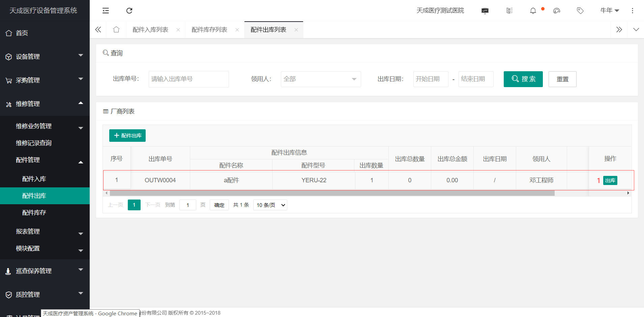
Task: Click the a配件 part name cell
Action: [231, 180]
